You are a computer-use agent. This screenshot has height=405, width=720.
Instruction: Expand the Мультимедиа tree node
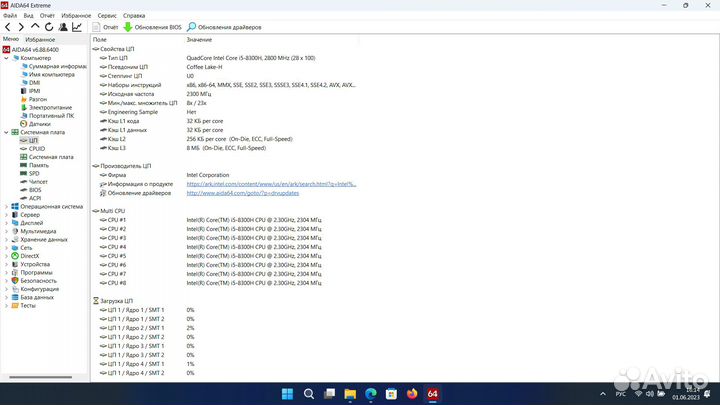6,231
